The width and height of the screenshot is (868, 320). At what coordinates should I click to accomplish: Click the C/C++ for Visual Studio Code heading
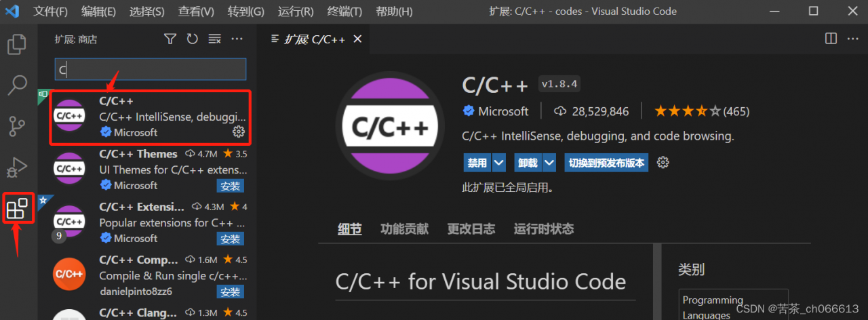pyautogui.click(x=481, y=281)
